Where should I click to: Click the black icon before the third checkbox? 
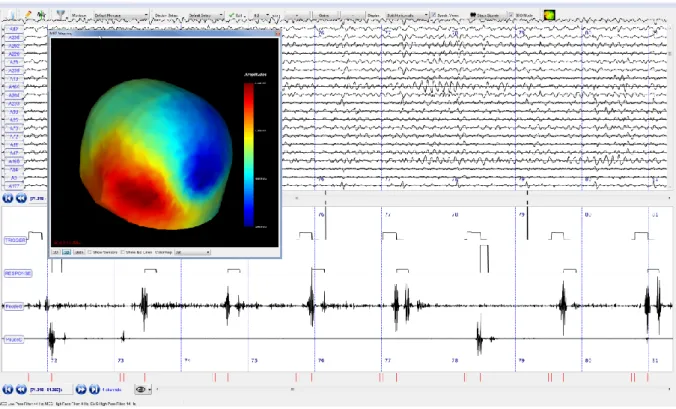pos(473,15)
